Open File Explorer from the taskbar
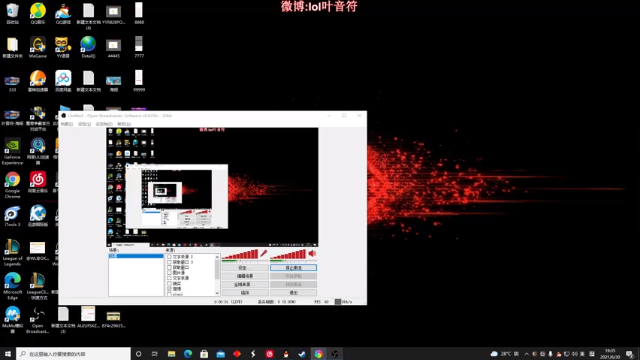The height and width of the screenshot is (360, 640). tap(171, 354)
